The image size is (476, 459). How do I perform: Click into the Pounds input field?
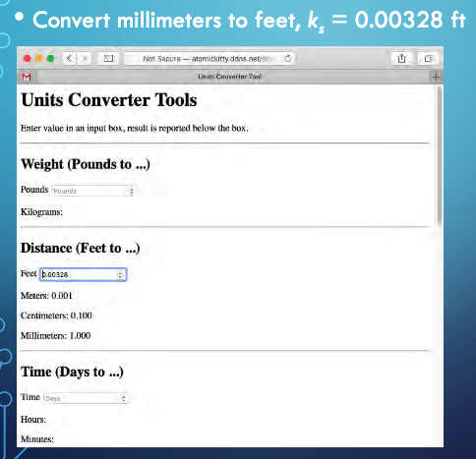click(x=92, y=191)
